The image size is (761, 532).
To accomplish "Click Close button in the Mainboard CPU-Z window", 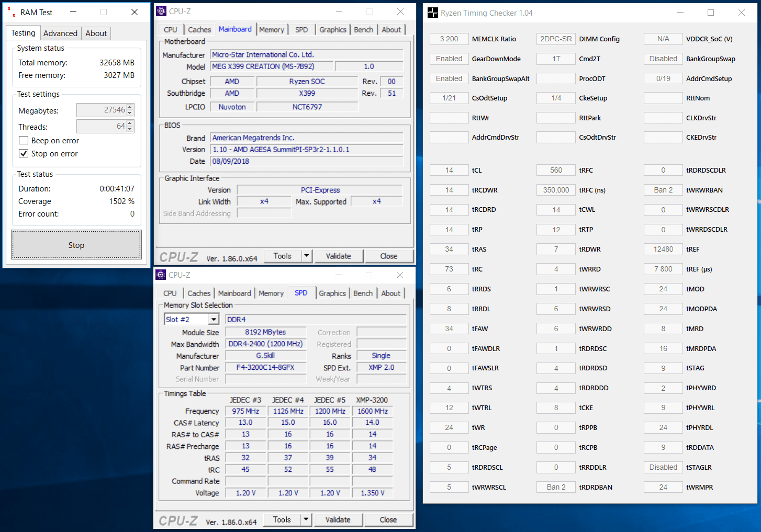I will click(x=389, y=256).
